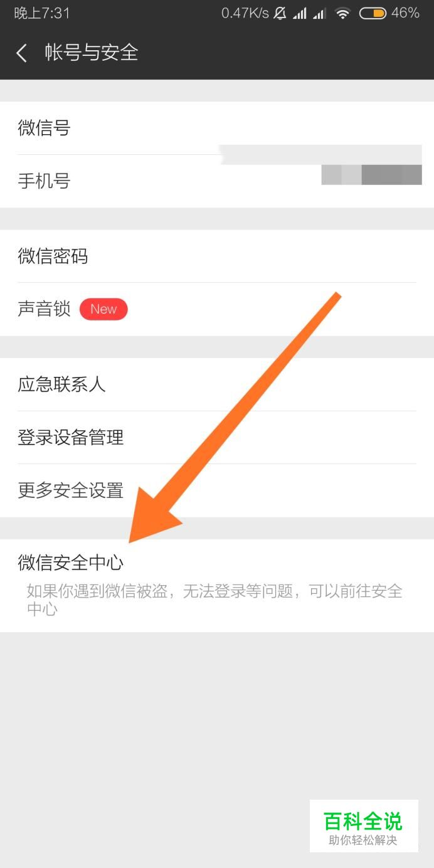The height and width of the screenshot is (868, 434).
Task: Open 微信安全中心 entry
Action: (217, 585)
